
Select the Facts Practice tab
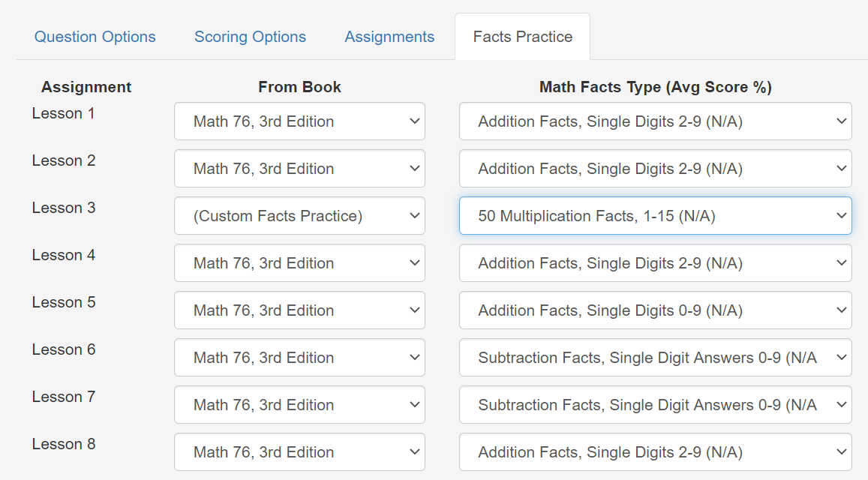click(x=523, y=37)
